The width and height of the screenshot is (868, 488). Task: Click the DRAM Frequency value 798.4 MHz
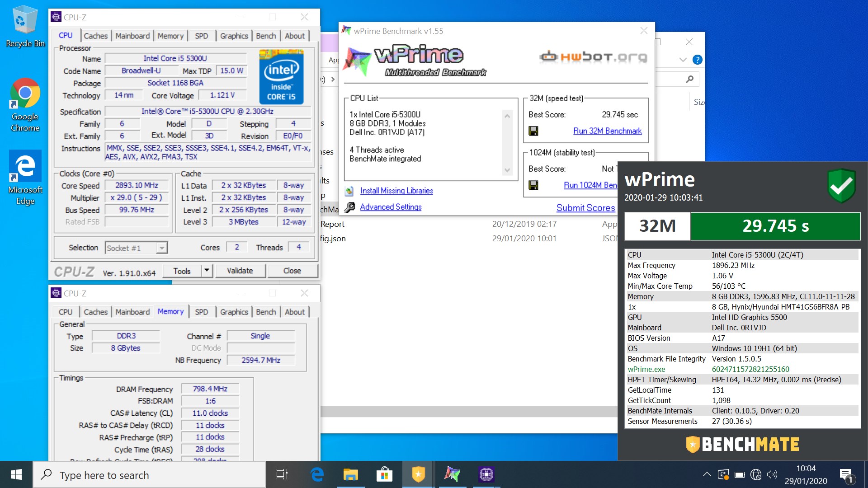pyautogui.click(x=210, y=389)
